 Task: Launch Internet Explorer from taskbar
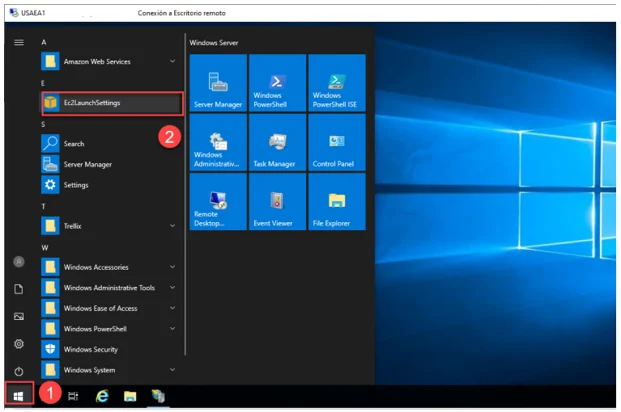(x=103, y=396)
